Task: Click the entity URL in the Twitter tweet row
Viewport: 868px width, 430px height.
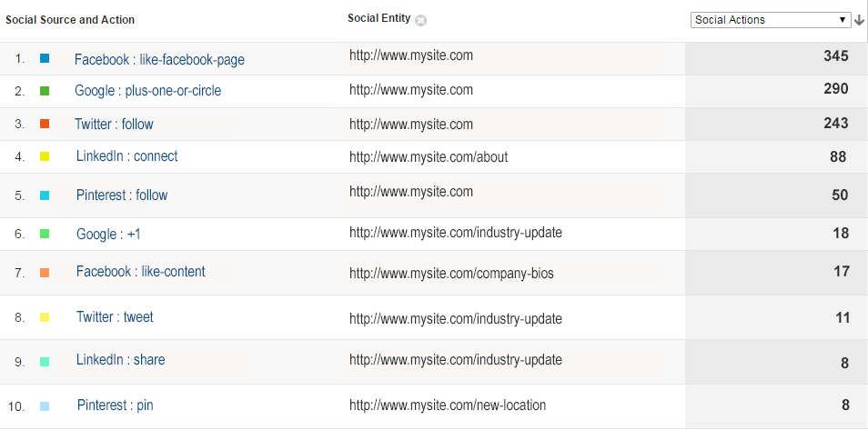Action: tap(456, 319)
